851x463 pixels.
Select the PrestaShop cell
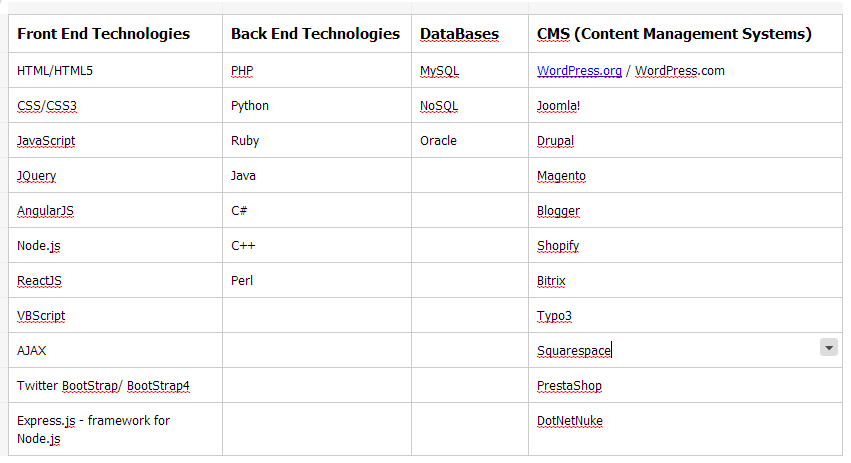tap(685, 385)
